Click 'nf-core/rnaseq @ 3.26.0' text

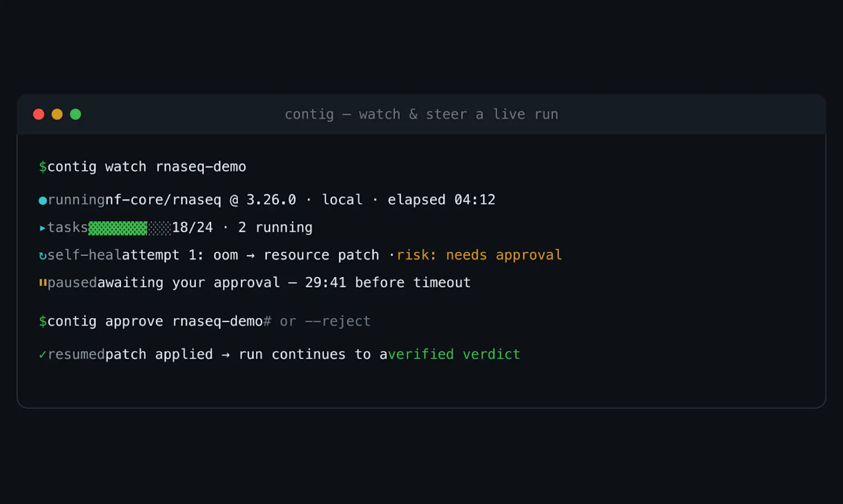point(201,200)
